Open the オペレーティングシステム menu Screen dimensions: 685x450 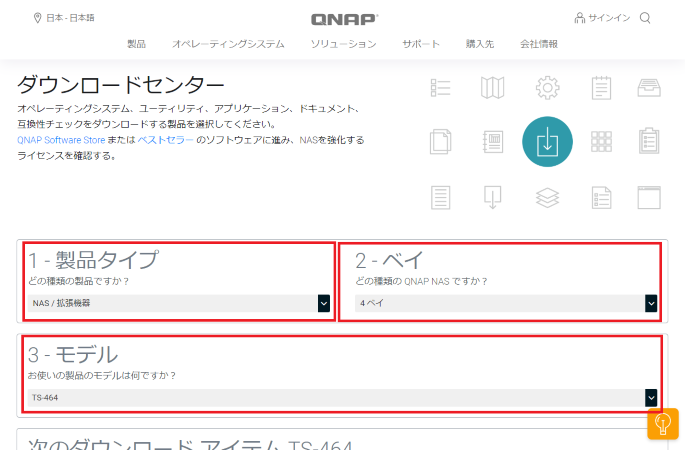228,44
